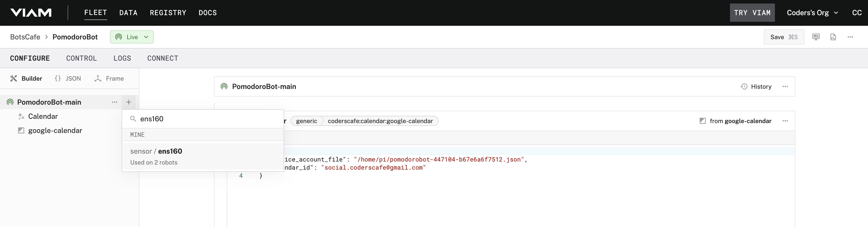Open the ellipsis menu for PomodoroBot-main sidebar row
This screenshot has width=868, height=227.
click(x=115, y=102)
